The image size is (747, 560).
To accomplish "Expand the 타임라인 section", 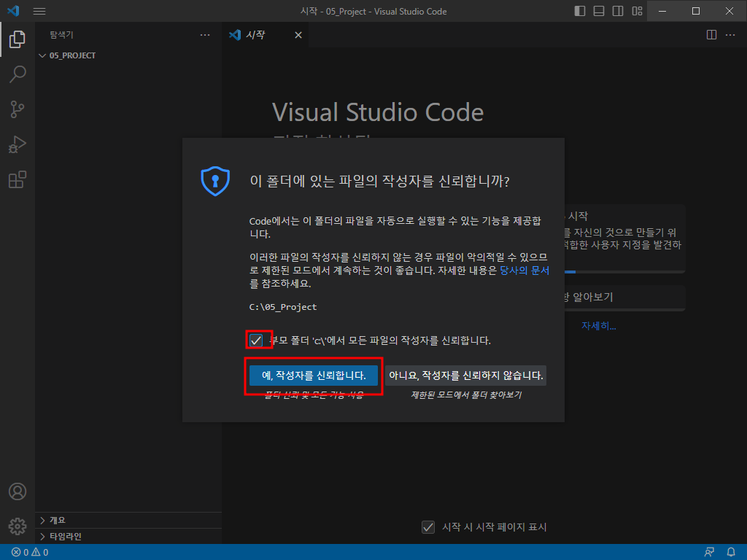I will click(x=128, y=536).
